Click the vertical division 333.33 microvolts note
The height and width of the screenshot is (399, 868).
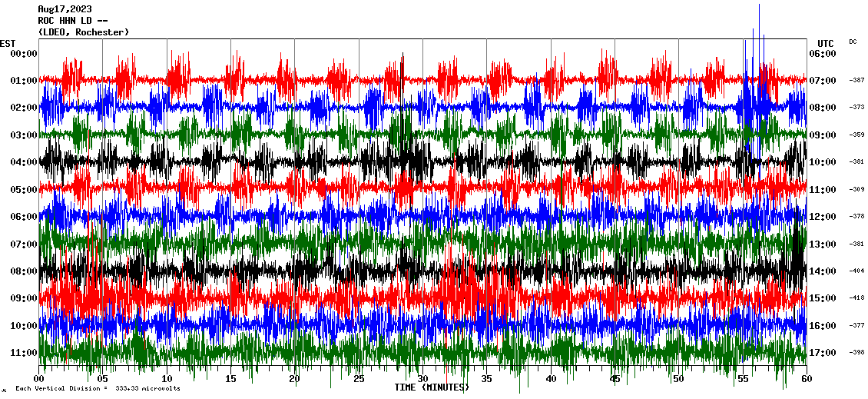click(98, 389)
